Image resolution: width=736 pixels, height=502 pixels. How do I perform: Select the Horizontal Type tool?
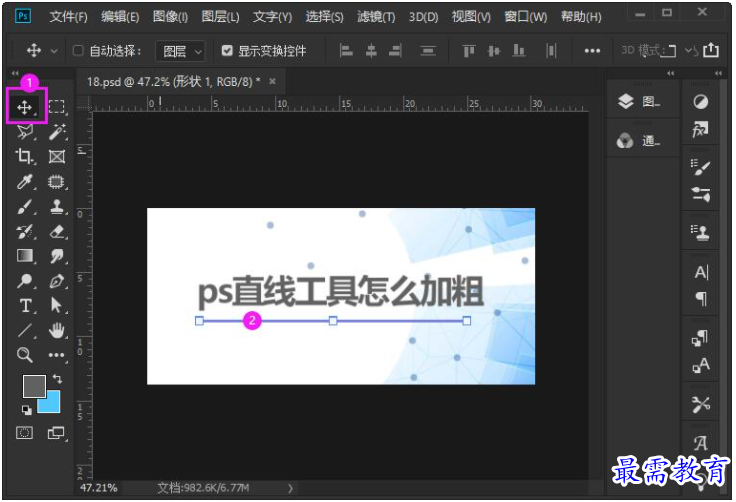(26, 306)
